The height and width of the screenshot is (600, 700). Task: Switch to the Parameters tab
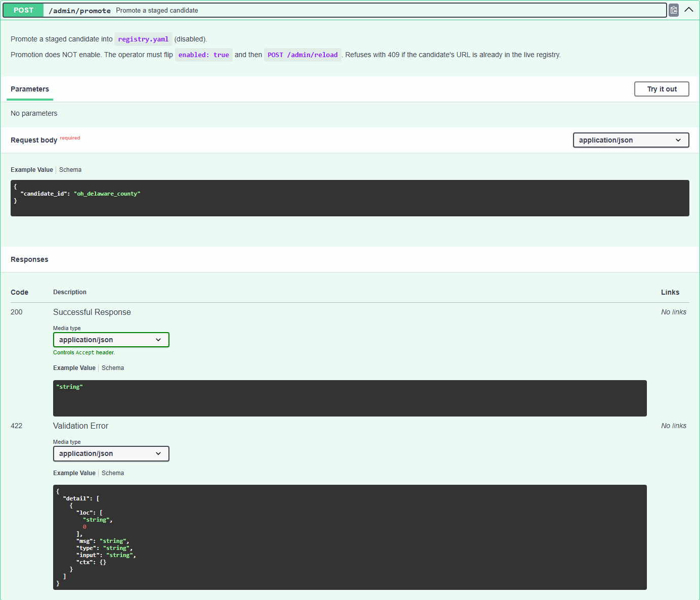click(x=30, y=89)
